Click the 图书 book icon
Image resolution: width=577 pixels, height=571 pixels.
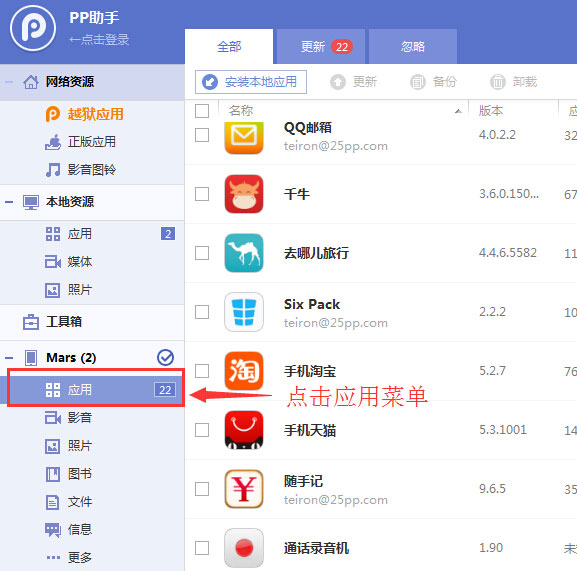(53, 474)
